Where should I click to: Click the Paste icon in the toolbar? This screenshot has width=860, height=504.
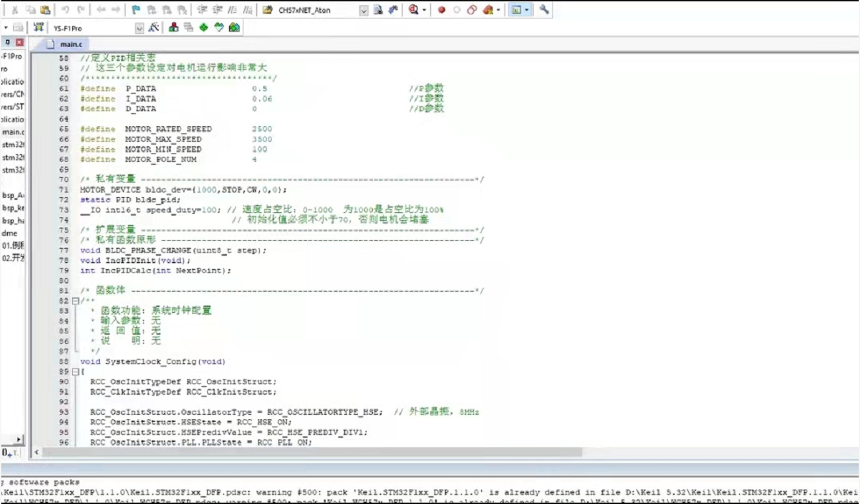[45, 10]
